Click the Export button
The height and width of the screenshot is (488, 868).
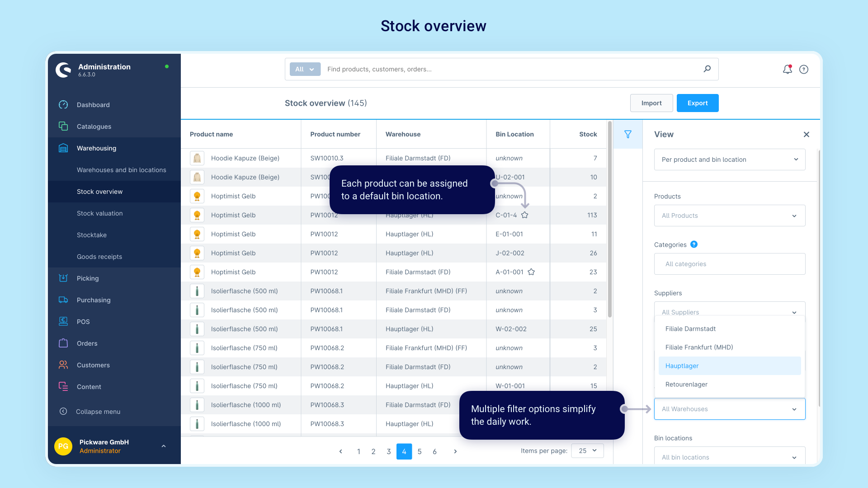click(x=698, y=103)
